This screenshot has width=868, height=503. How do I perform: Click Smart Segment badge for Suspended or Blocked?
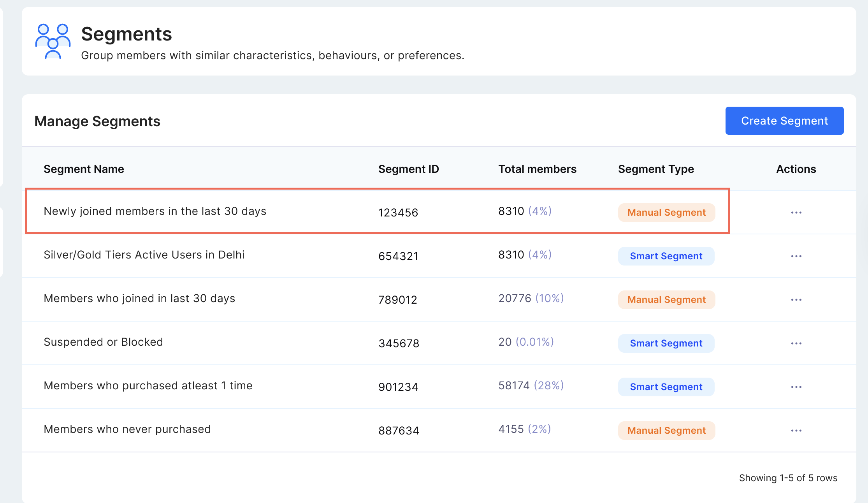coord(666,343)
